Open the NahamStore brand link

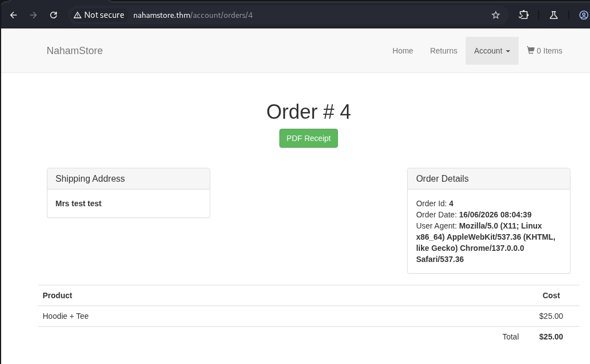[x=75, y=51]
